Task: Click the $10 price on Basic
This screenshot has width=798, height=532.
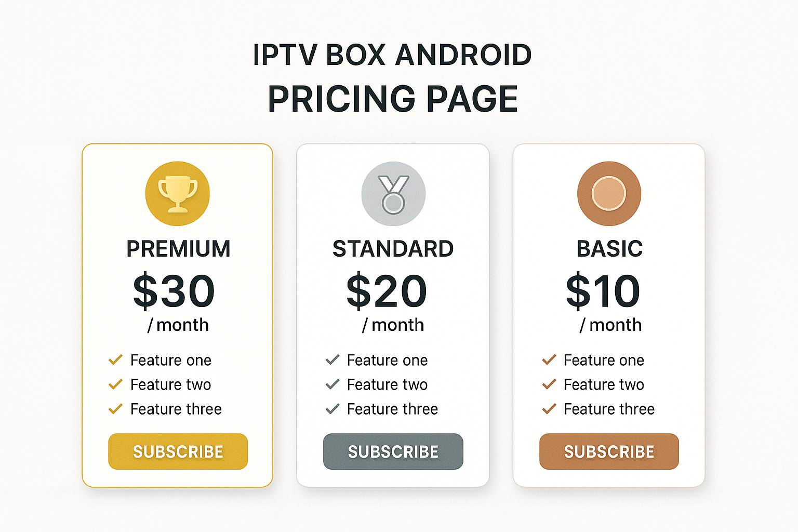Action: [x=603, y=291]
